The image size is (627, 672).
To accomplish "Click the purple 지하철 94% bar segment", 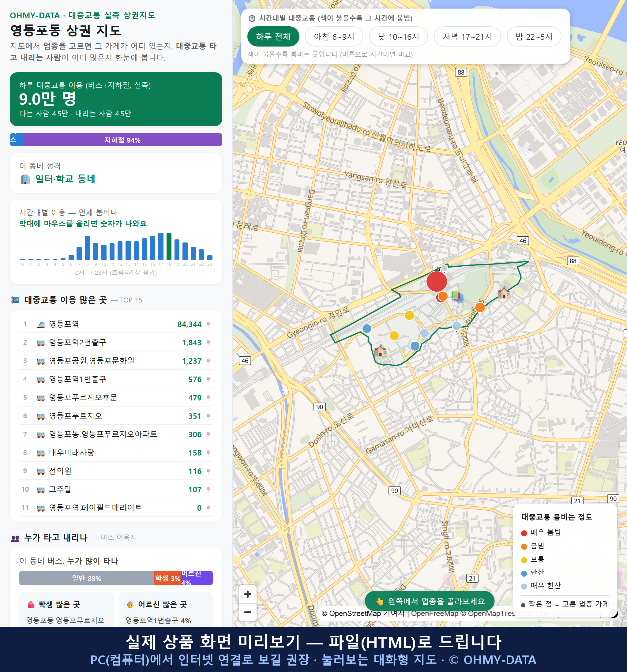I will point(122,140).
